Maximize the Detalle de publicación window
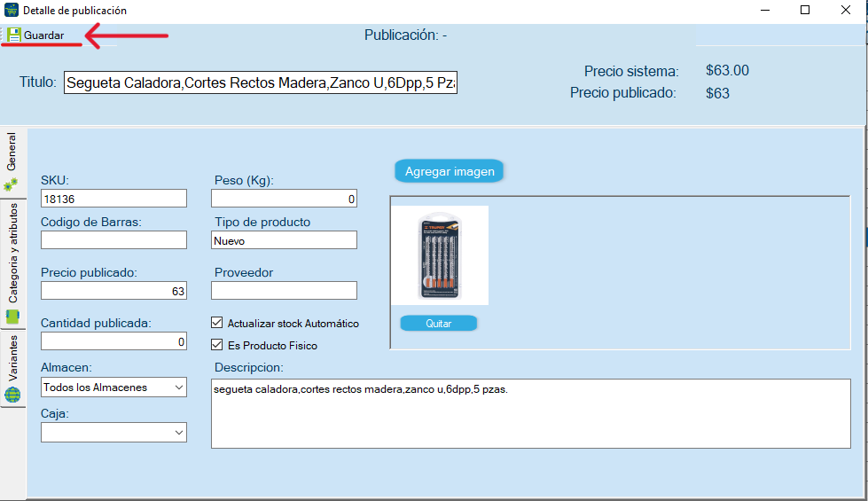This screenshot has height=501, width=868. tap(805, 10)
